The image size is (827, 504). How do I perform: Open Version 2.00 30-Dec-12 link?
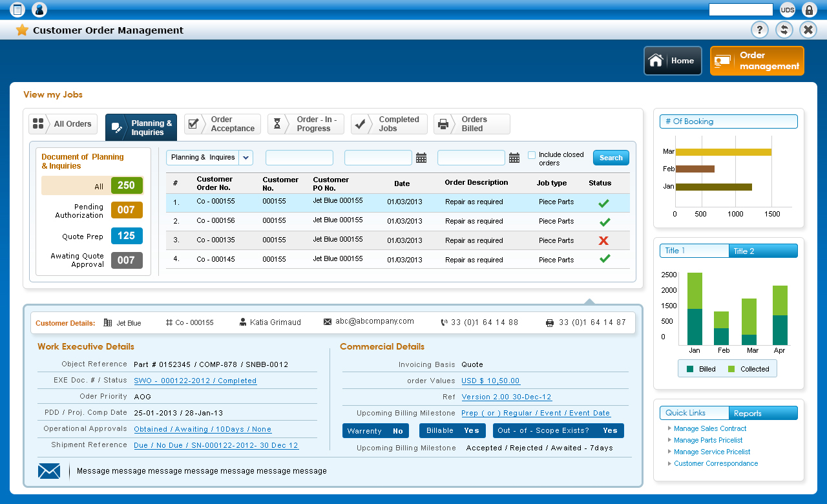click(507, 397)
